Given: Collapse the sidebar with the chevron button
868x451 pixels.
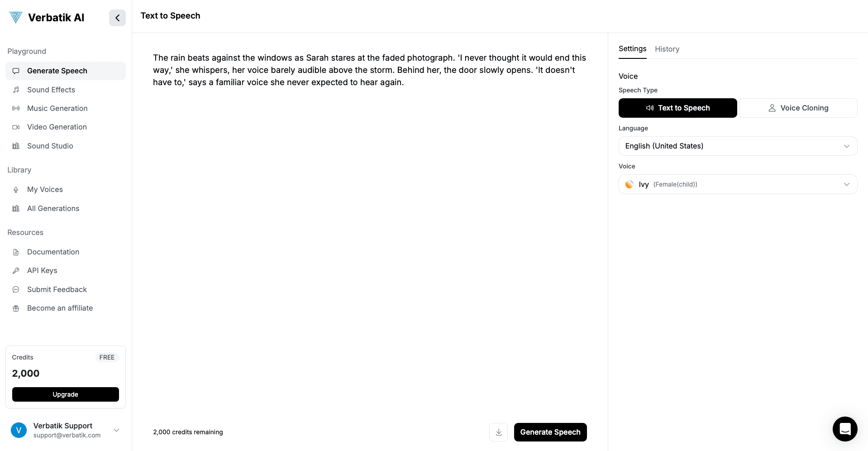Looking at the screenshot, I should [117, 18].
